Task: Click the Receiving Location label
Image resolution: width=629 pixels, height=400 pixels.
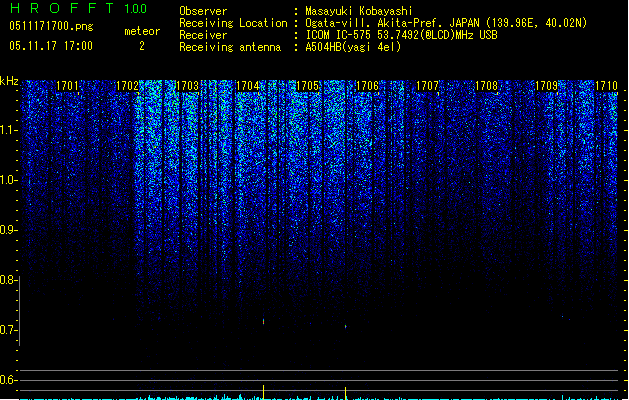Action: (x=233, y=23)
